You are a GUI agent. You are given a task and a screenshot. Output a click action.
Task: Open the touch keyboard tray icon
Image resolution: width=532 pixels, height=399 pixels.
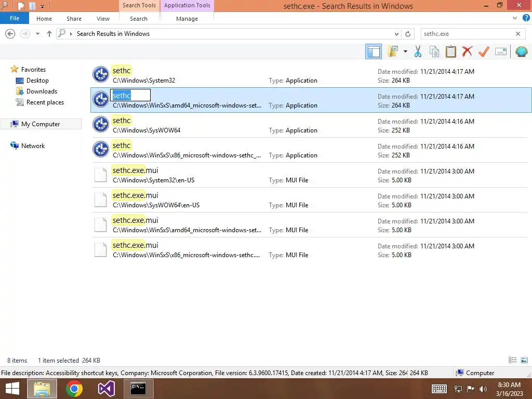(439, 389)
